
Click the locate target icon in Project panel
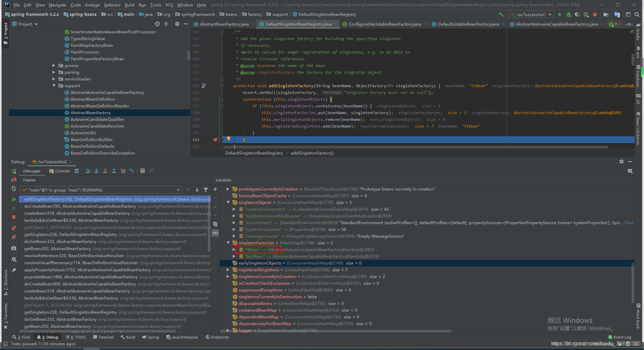pyautogui.click(x=157, y=24)
